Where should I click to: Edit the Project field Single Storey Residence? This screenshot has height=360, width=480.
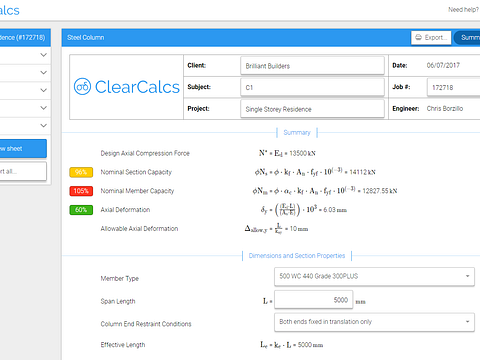[x=312, y=109]
